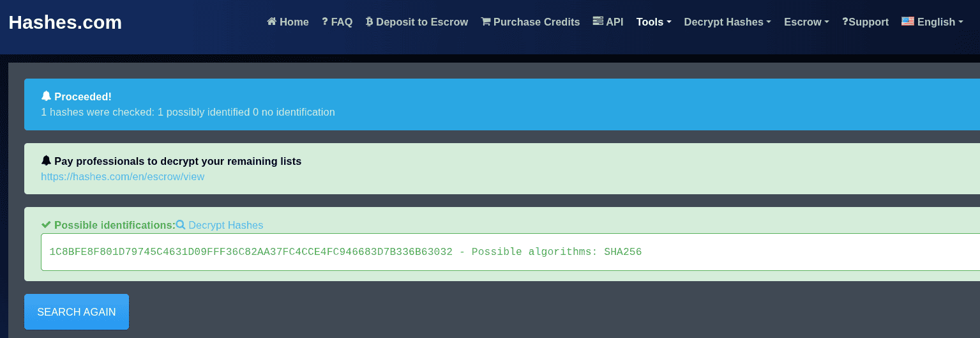Image resolution: width=980 pixels, height=338 pixels.
Task: Click the question mark icon before FAQ
Action: (325, 22)
